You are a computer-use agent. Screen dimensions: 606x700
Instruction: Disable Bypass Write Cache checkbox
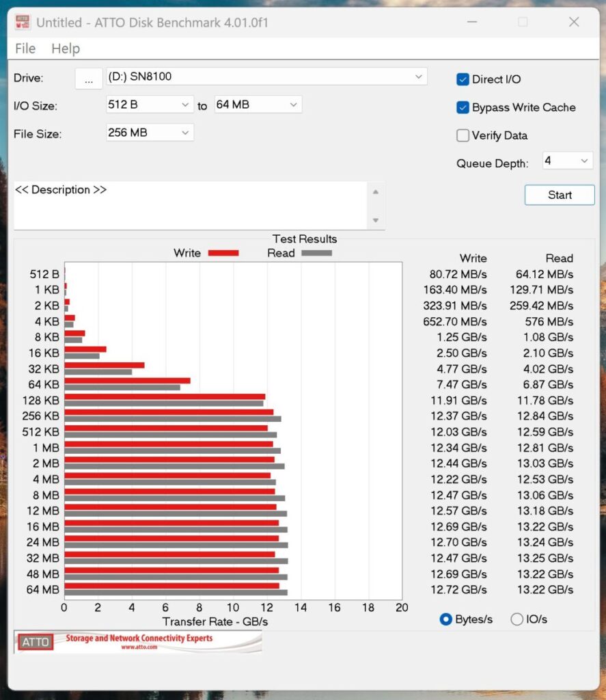[x=463, y=107]
